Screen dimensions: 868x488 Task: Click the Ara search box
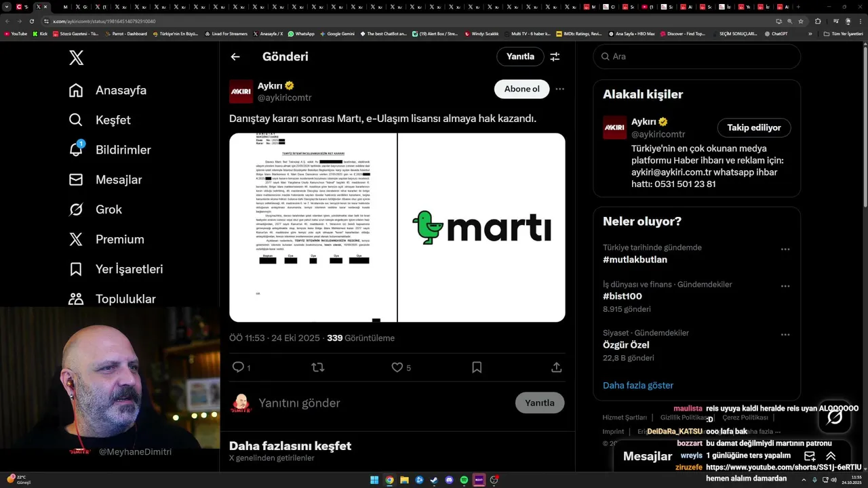click(697, 56)
